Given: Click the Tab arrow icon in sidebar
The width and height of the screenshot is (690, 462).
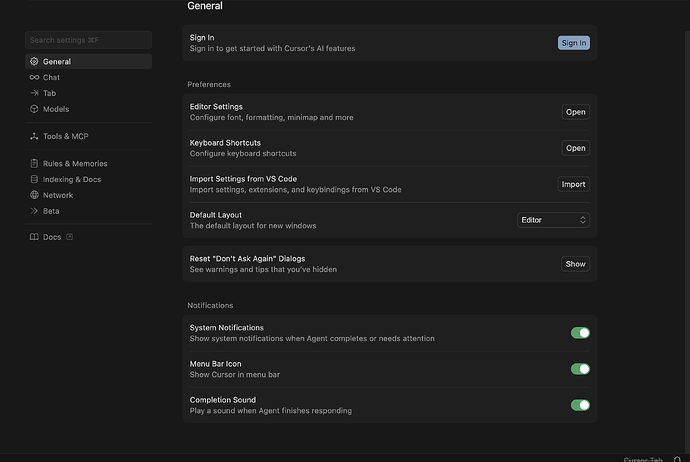Looking at the screenshot, I should (x=34, y=93).
